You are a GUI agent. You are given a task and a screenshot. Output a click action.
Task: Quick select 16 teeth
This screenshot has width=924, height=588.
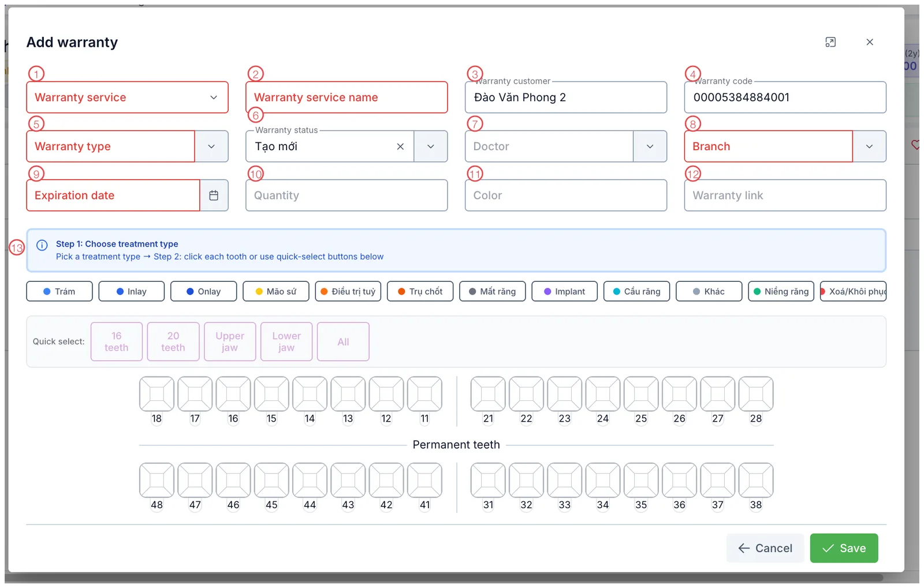click(x=117, y=341)
